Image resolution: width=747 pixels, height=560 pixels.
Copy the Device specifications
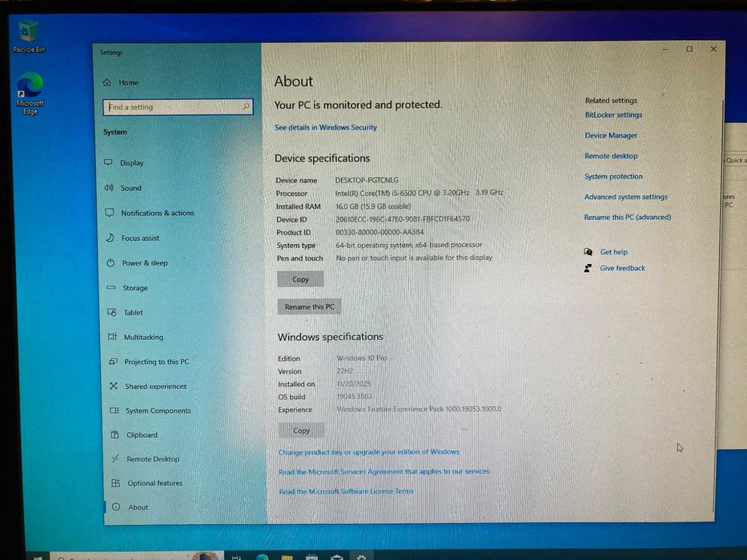click(300, 279)
